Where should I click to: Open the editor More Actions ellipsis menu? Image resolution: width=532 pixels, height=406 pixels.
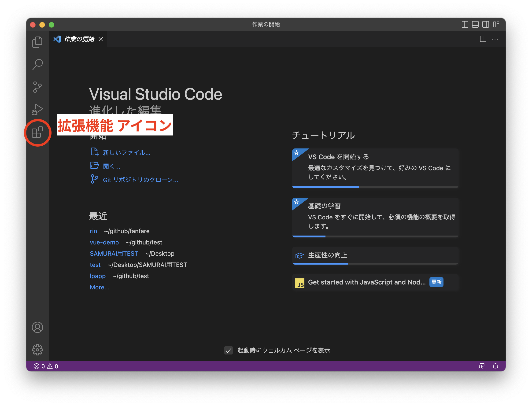[x=495, y=39]
